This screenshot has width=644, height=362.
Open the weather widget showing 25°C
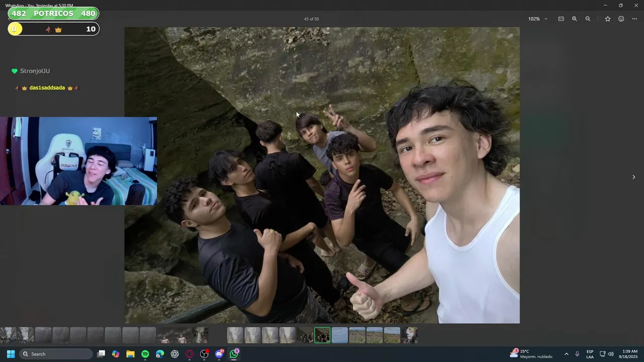click(x=531, y=354)
